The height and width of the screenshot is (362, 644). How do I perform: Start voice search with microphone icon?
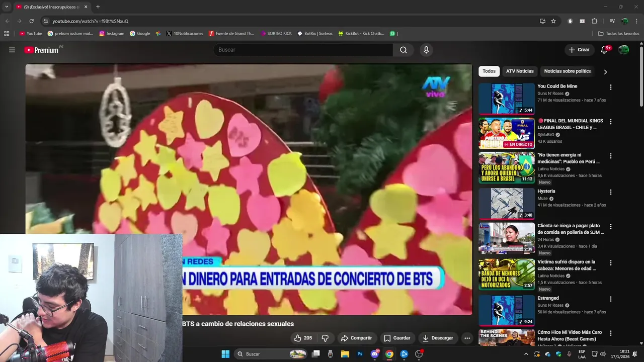pyautogui.click(x=426, y=50)
